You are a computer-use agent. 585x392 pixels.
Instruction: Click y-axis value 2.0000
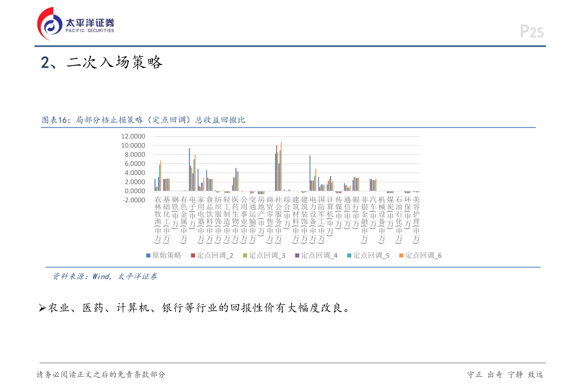[x=135, y=182]
